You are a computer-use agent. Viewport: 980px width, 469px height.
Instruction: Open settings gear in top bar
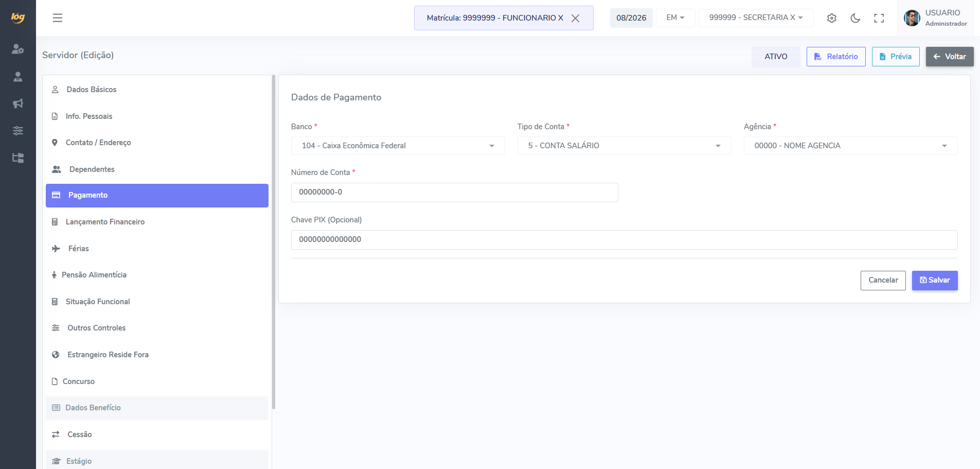coord(832,18)
